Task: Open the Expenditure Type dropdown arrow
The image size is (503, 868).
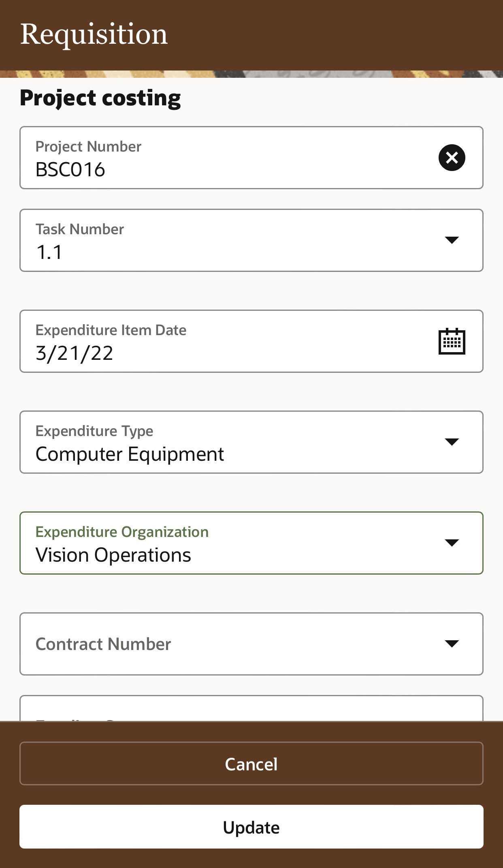Action: (452, 442)
